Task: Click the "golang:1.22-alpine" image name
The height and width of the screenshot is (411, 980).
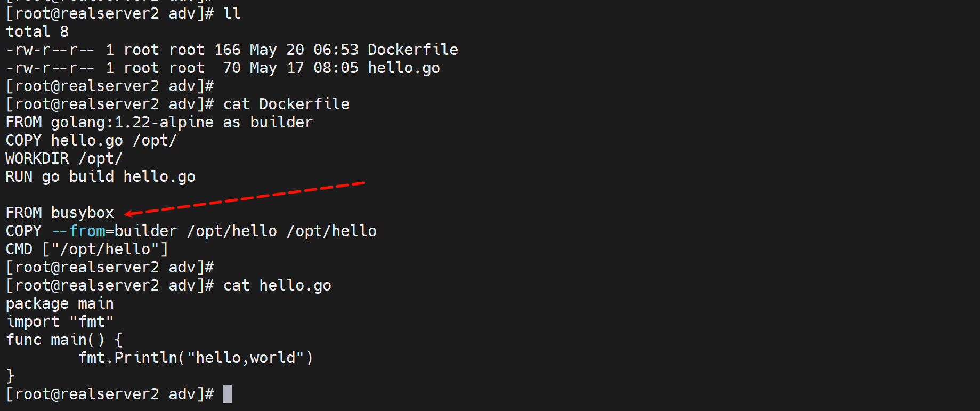Action: coord(132,123)
